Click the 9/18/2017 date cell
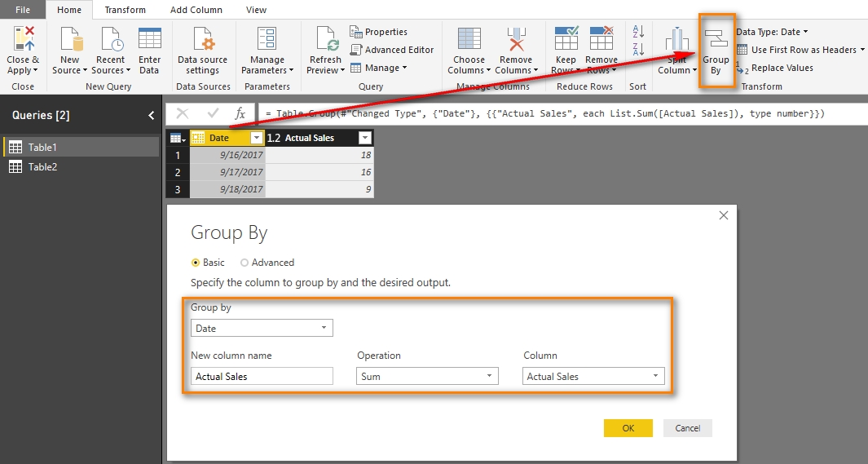This screenshot has width=868, height=464. [x=227, y=189]
